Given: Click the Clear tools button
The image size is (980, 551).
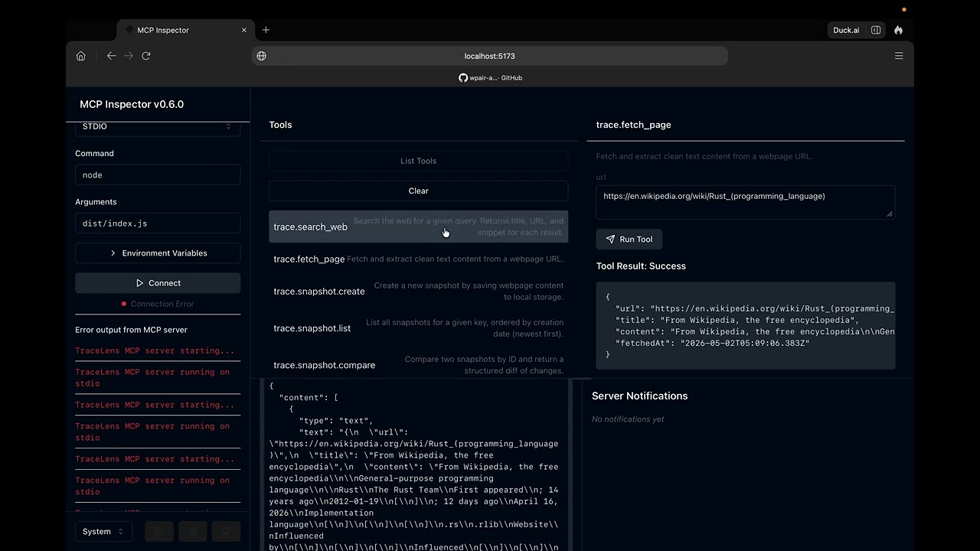Looking at the screenshot, I should click(x=418, y=191).
